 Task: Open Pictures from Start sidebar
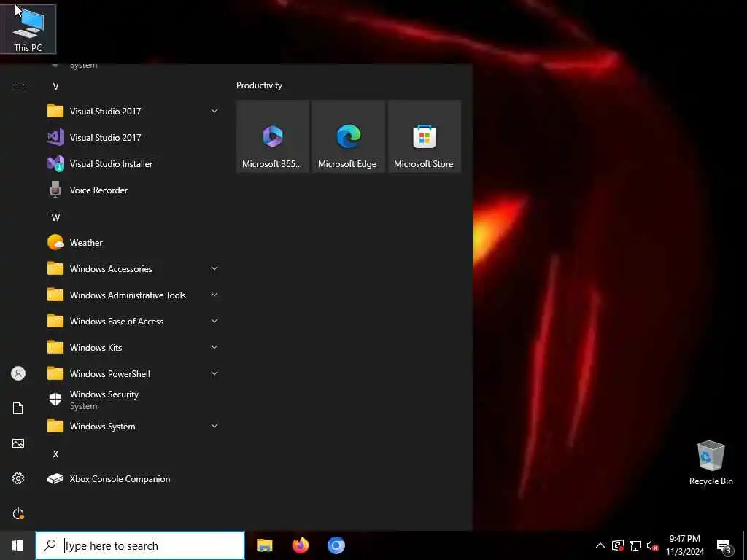coord(18,443)
